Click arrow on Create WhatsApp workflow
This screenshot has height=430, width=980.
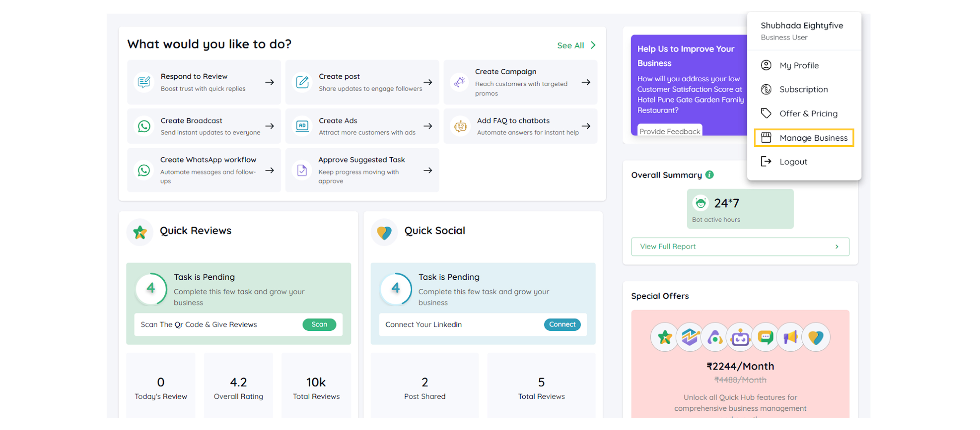coord(270,170)
